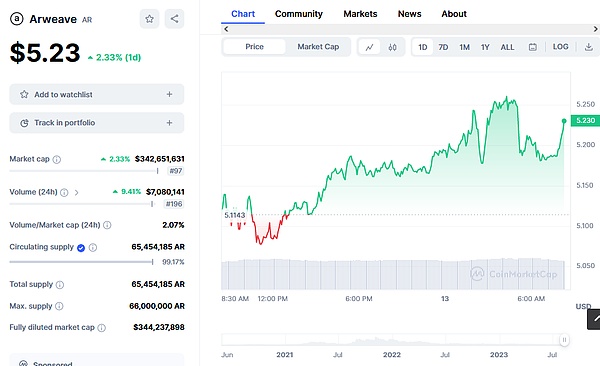Open the Markets tab
Screen dimensions: 600x366
pos(360,14)
